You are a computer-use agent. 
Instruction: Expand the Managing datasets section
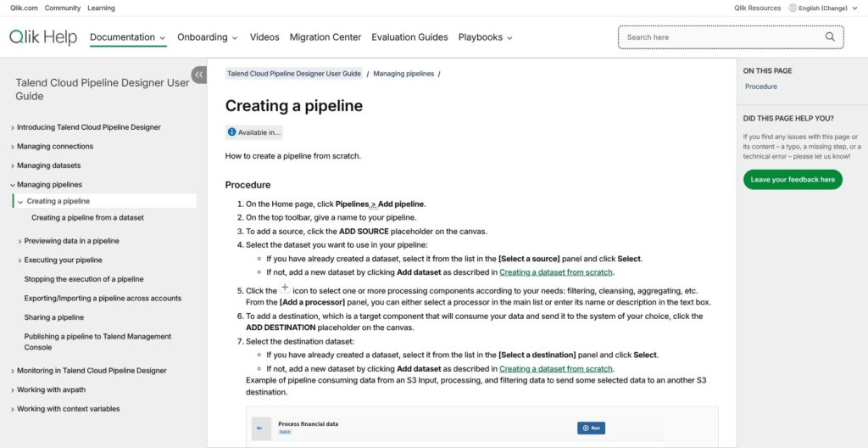[x=13, y=165]
